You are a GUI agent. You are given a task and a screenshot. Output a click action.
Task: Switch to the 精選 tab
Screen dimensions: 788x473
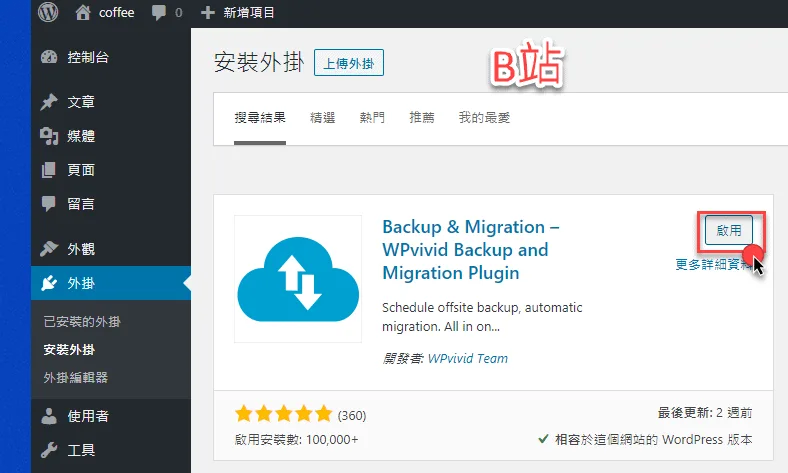[x=323, y=118]
